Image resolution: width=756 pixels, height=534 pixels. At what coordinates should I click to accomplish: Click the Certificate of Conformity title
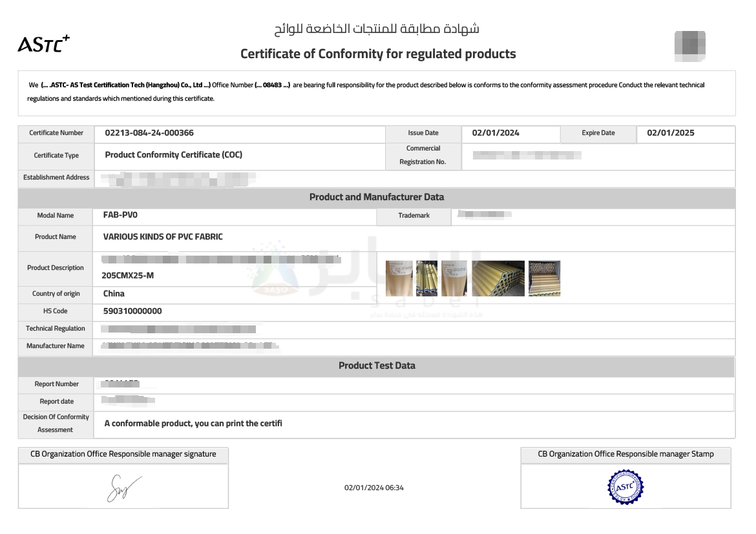coord(378,54)
